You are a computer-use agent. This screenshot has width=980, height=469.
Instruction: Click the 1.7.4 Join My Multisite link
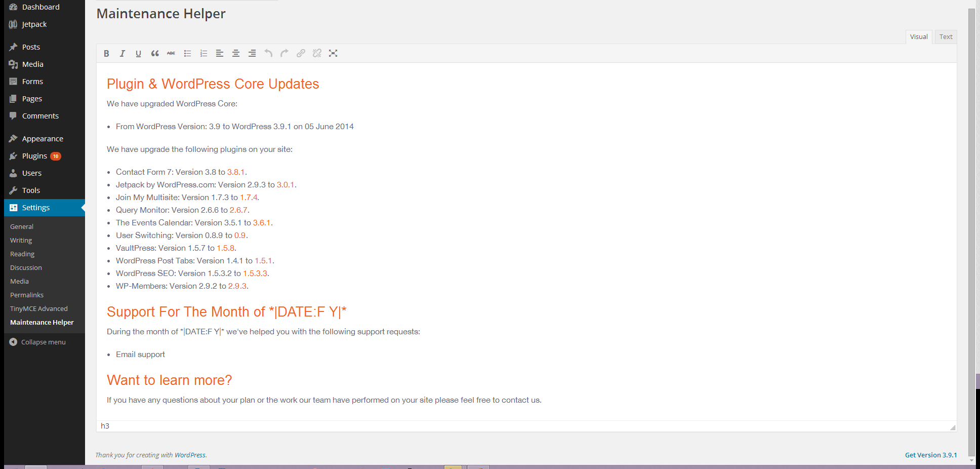coord(249,198)
